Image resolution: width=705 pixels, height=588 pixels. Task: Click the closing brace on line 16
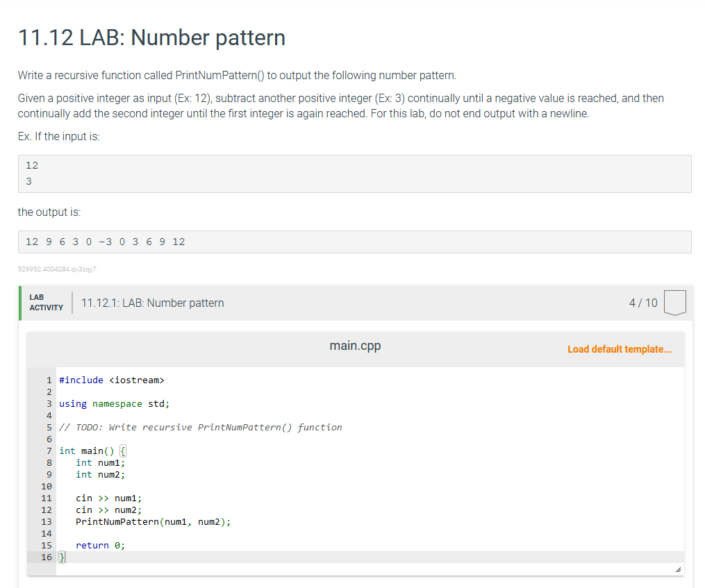coord(61,557)
